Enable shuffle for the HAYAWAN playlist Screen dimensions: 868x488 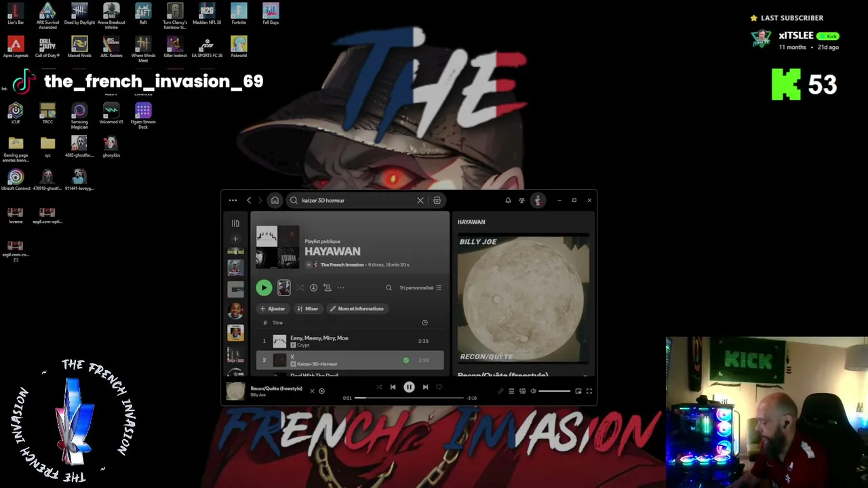pyautogui.click(x=300, y=287)
